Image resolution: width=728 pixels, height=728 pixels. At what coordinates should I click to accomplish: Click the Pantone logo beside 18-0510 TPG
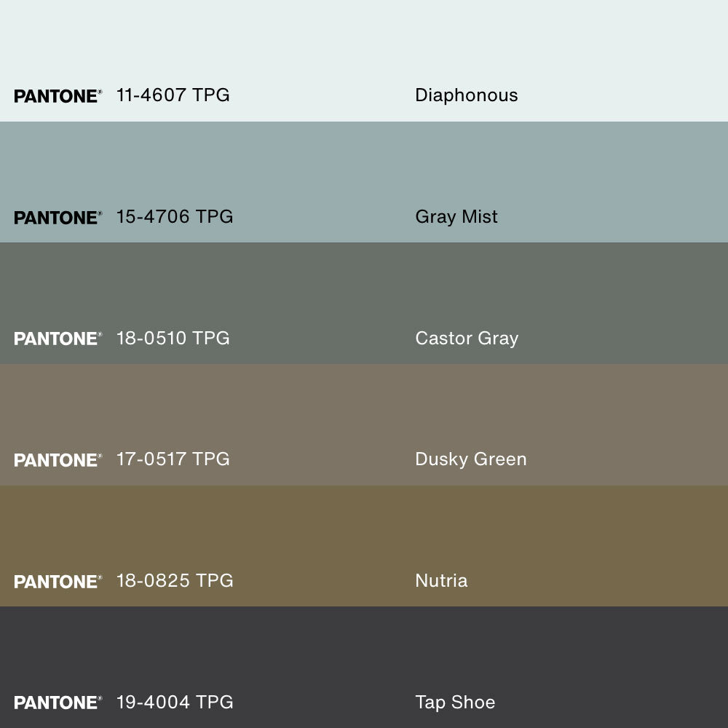(x=58, y=339)
